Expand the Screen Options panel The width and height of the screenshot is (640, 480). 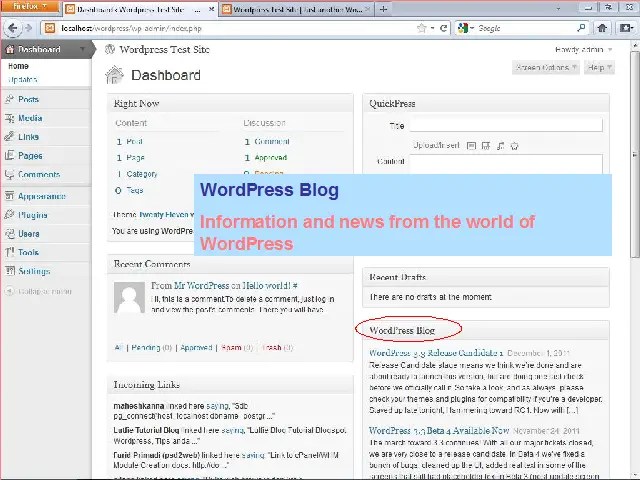[546, 67]
